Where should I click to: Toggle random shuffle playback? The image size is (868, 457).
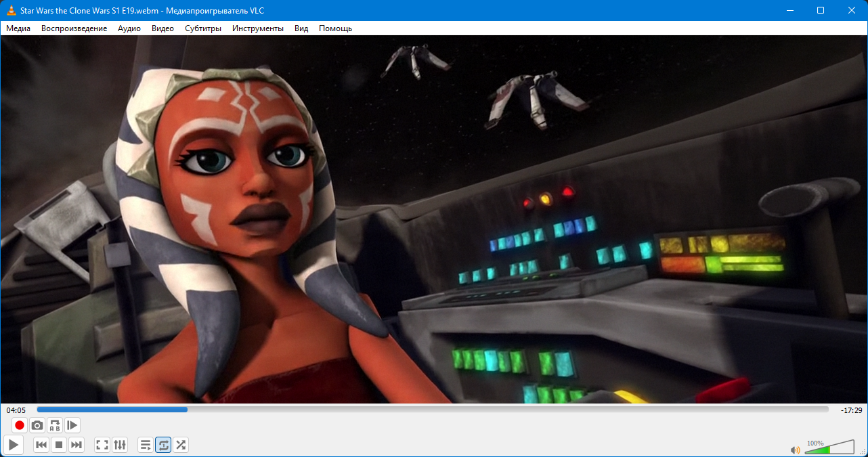point(181,445)
